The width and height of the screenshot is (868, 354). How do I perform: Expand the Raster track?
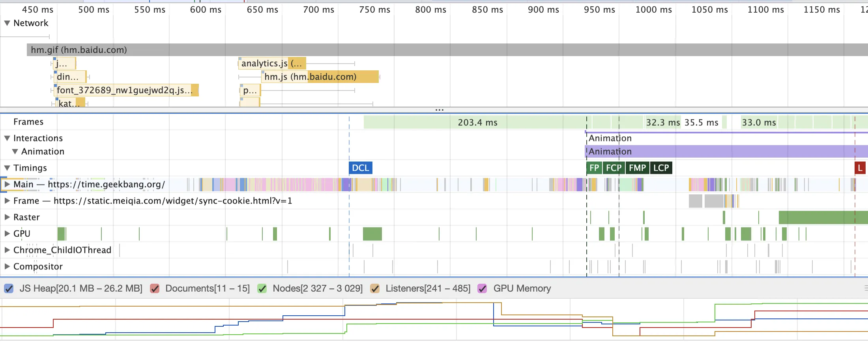(x=7, y=217)
